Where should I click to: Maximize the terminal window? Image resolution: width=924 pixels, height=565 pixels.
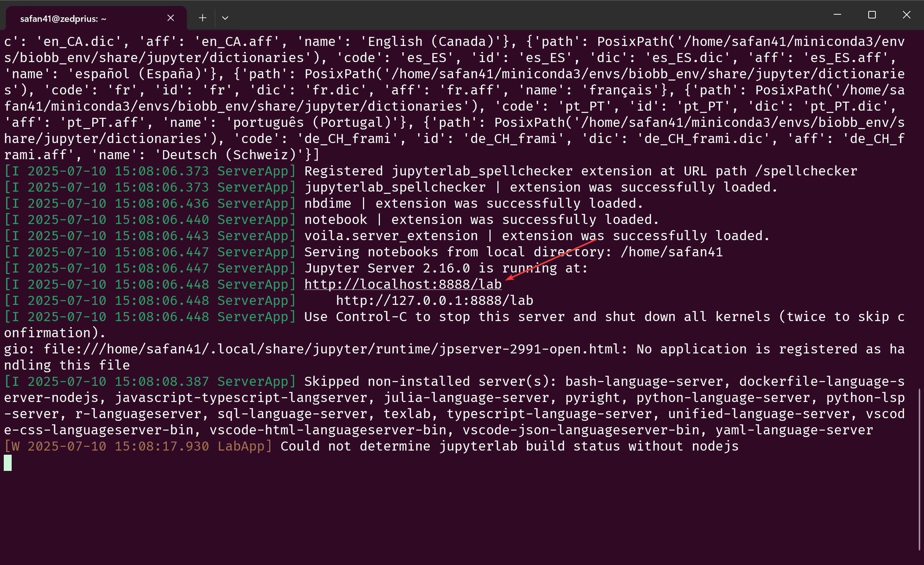tap(872, 15)
